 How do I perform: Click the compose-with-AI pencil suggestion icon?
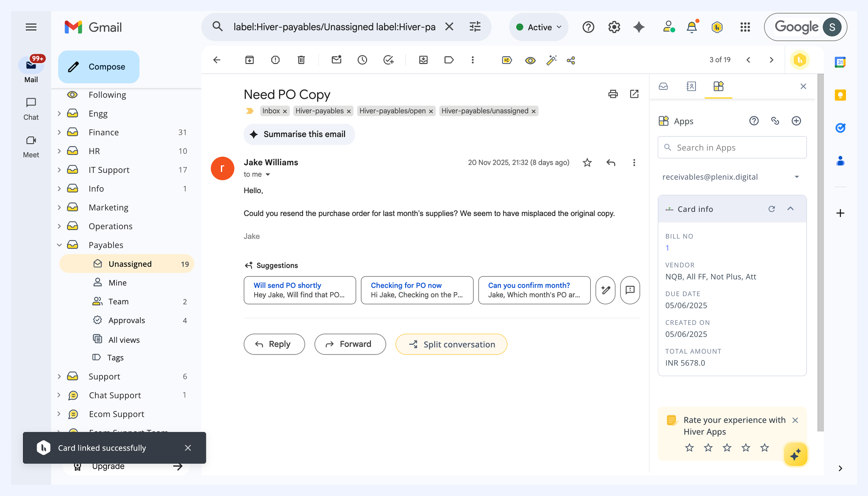[x=605, y=290]
